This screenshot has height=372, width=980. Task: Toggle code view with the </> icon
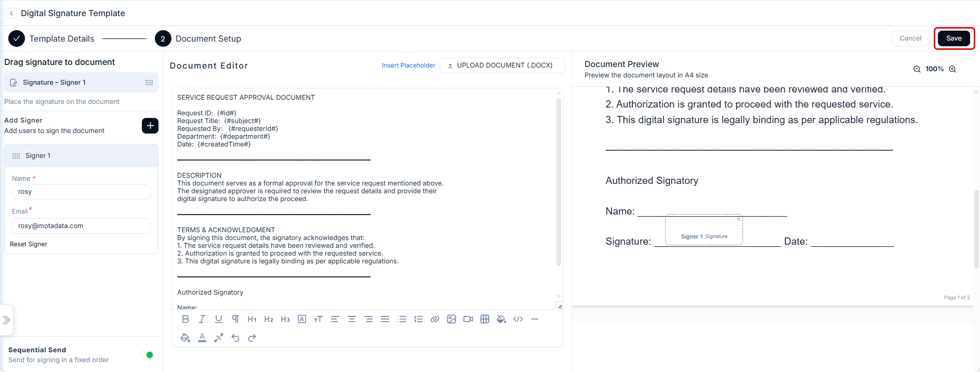pyautogui.click(x=518, y=319)
